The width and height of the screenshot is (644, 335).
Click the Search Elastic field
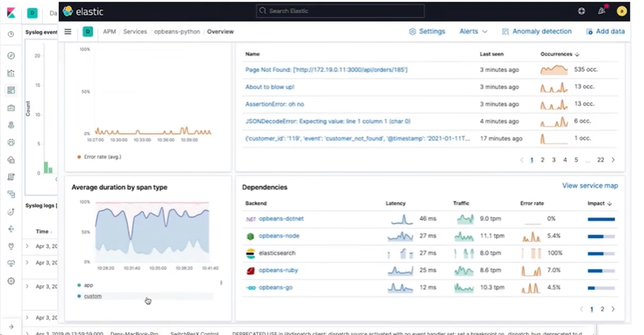click(x=340, y=11)
